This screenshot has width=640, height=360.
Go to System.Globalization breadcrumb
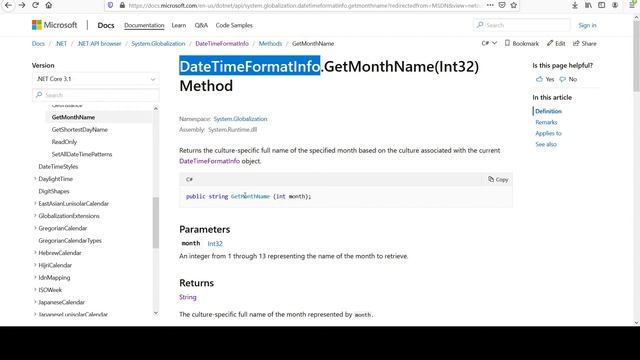158,44
